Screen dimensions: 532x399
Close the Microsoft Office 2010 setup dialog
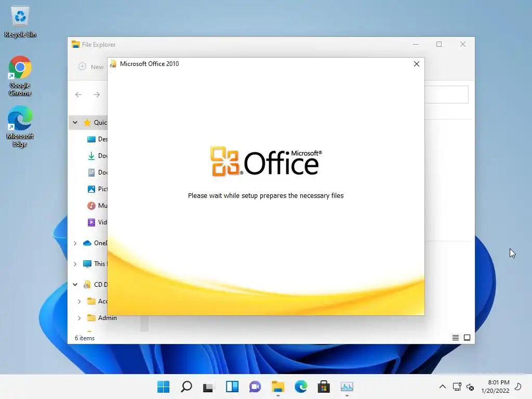(416, 64)
